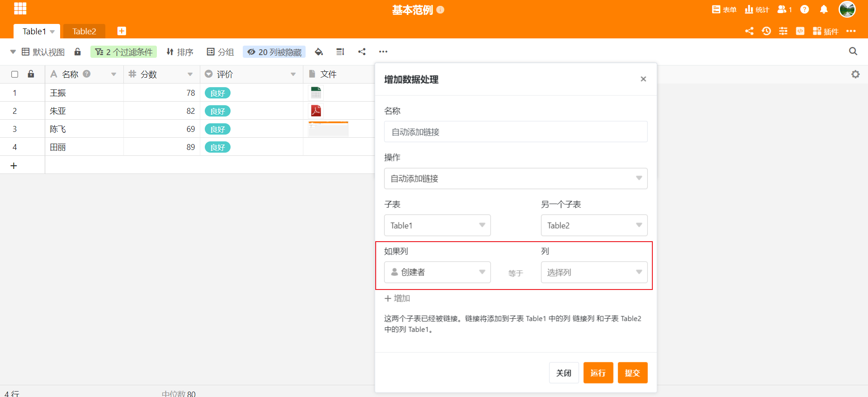Open the notifications bell
The height and width of the screenshot is (397, 868).
coord(824,9)
